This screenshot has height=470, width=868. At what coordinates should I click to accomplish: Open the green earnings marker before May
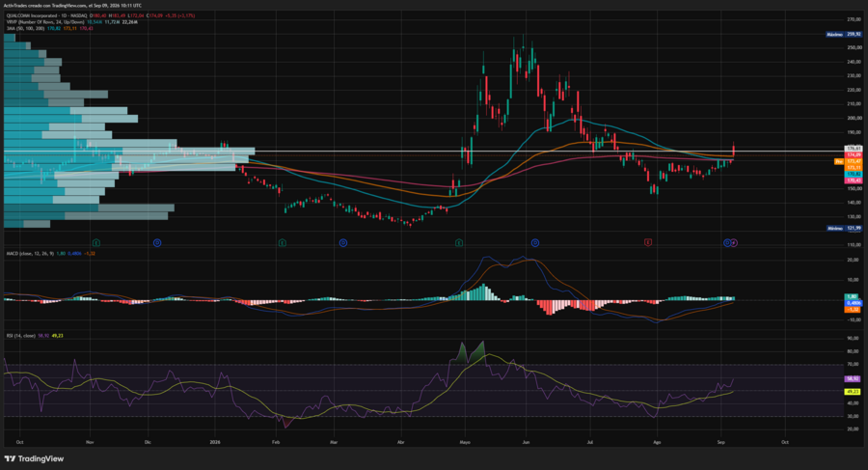click(459, 243)
